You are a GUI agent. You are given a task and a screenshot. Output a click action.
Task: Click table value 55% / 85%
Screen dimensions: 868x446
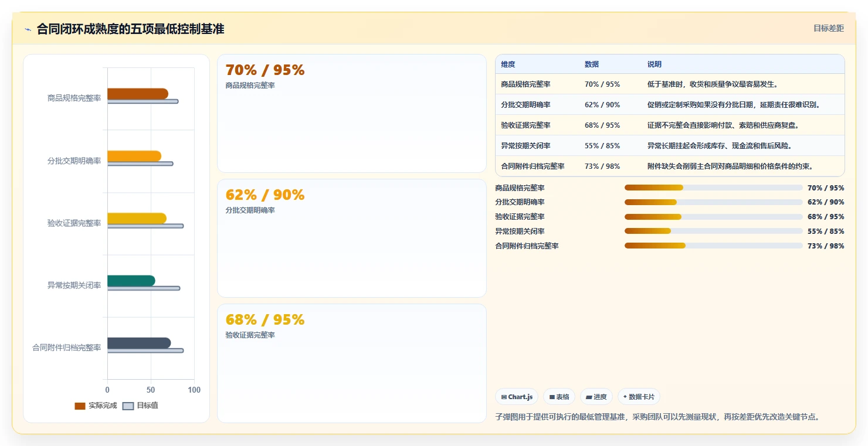[602, 146]
